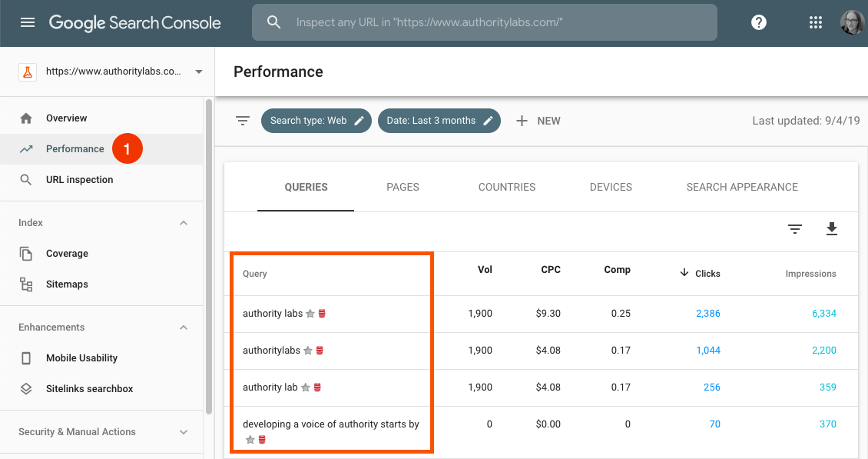
Task: Open the Help question mark icon
Action: (x=758, y=22)
